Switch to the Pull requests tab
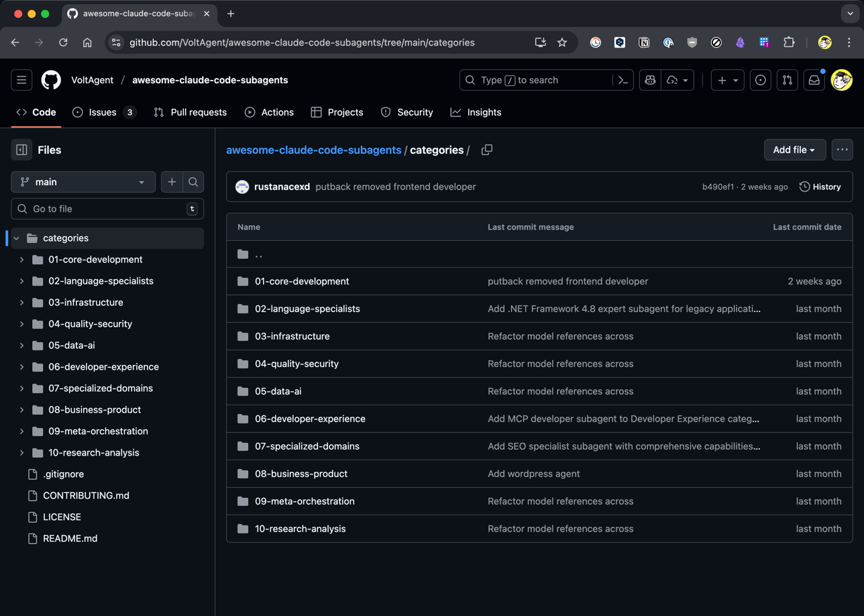The height and width of the screenshot is (616, 864). (191, 112)
